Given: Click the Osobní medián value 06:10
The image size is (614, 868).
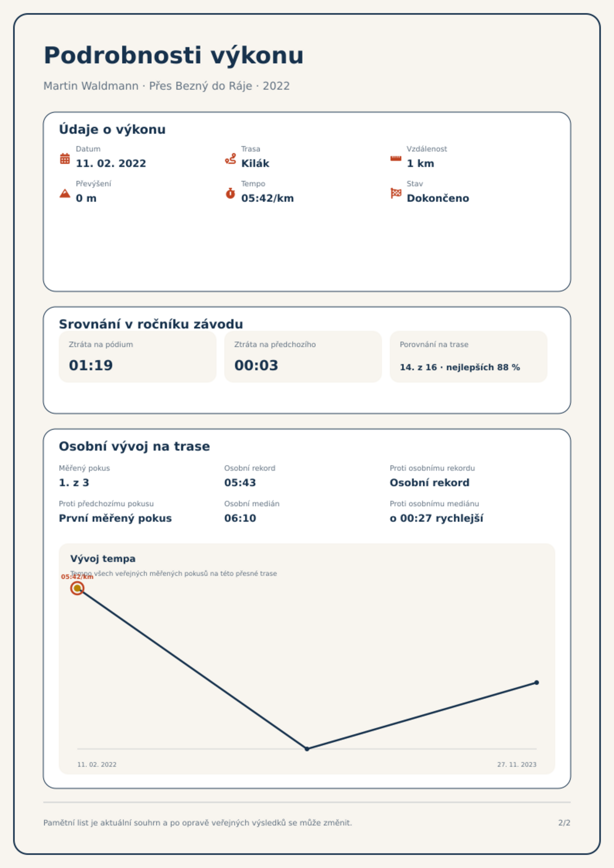Looking at the screenshot, I should [240, 518].
